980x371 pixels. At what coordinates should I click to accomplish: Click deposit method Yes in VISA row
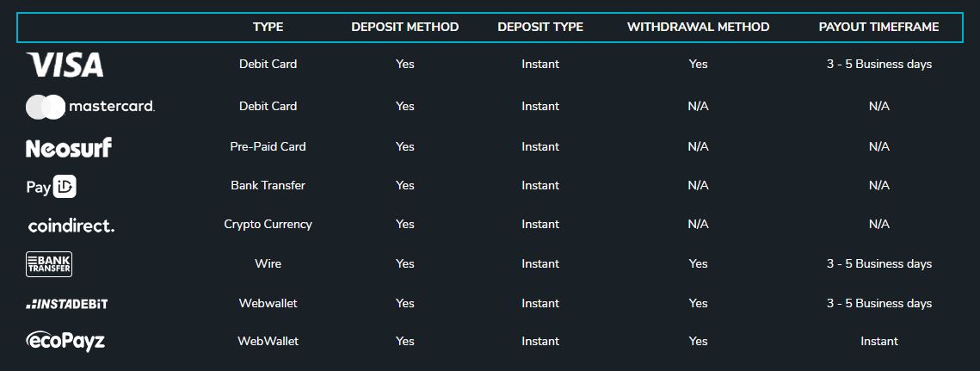tap(405, 64)
